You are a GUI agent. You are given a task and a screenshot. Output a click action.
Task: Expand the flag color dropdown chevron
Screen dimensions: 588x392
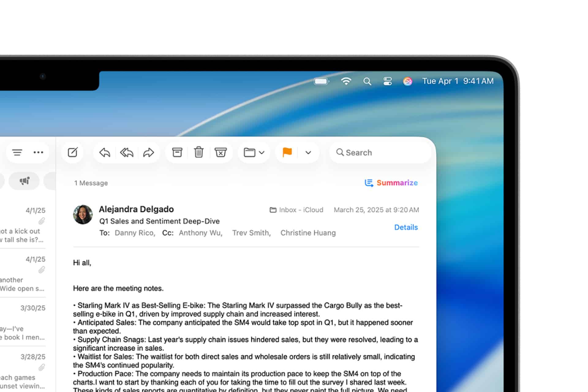[x=308, y=153]
